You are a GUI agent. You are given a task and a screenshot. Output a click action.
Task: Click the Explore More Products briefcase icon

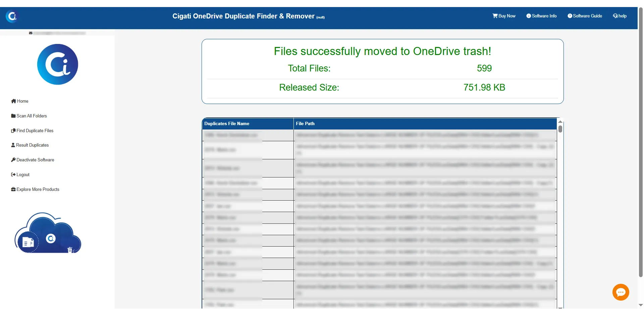tap(13, 189)
